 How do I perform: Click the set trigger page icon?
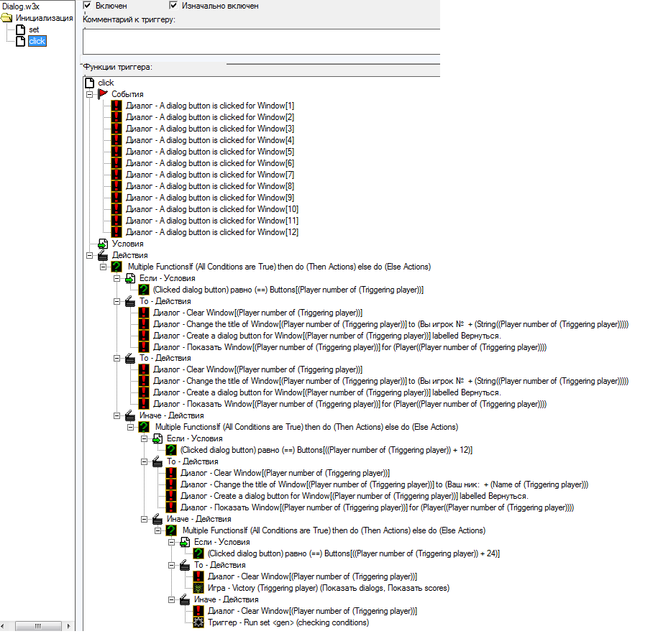20,29
